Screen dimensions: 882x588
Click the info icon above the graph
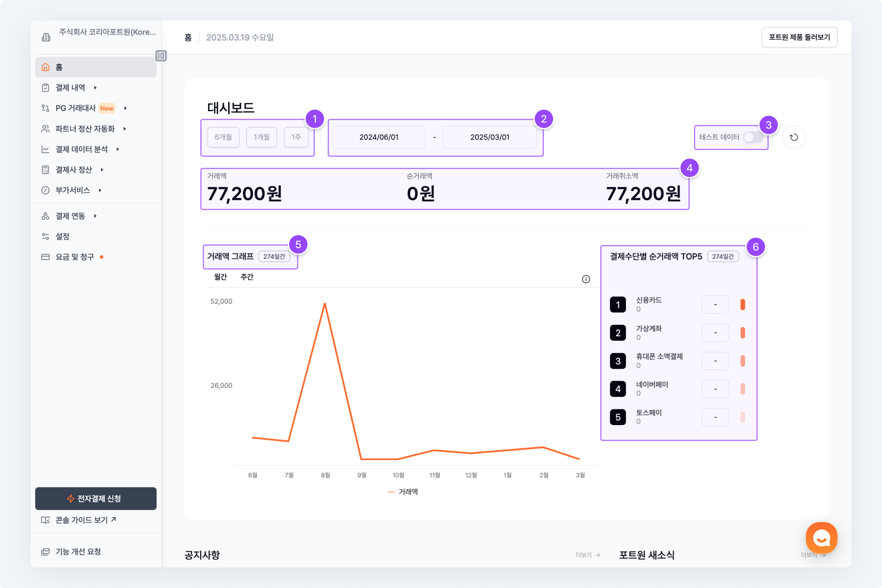586,279
